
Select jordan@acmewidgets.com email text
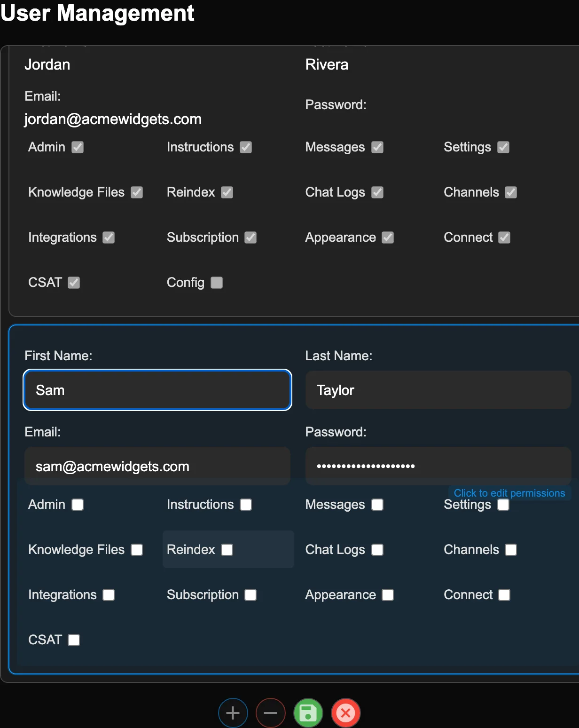113,119
